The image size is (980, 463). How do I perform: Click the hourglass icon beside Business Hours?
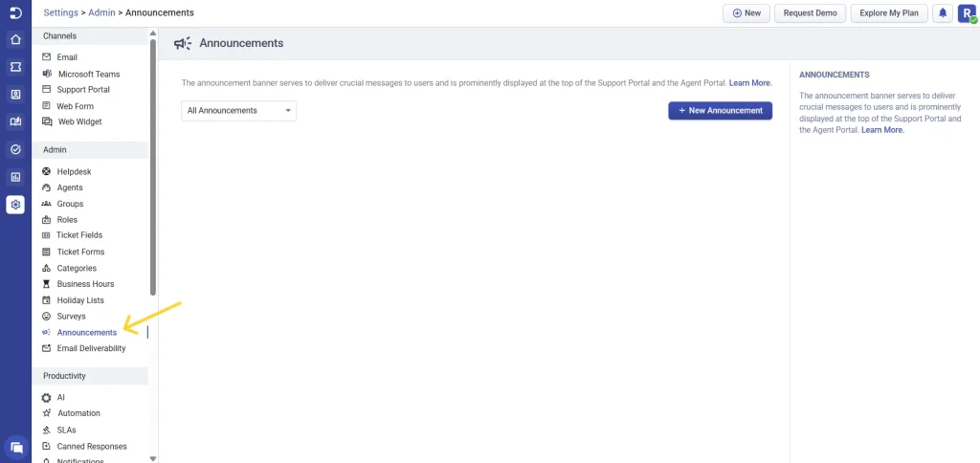[x=46, y=284]
